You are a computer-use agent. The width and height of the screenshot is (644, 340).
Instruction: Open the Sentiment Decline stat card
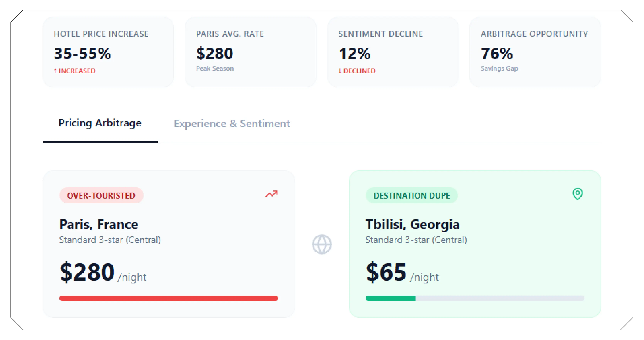pos(393,52)
